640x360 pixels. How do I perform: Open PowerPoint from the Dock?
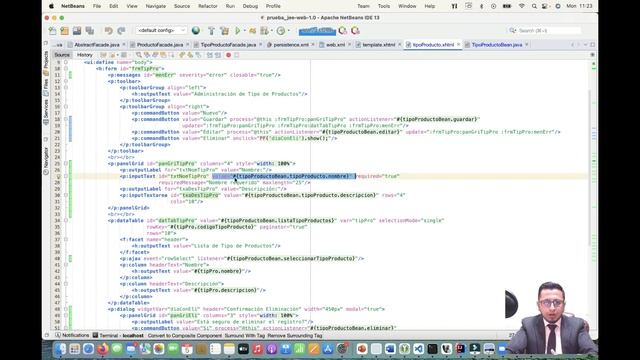[x=362, y=349]
